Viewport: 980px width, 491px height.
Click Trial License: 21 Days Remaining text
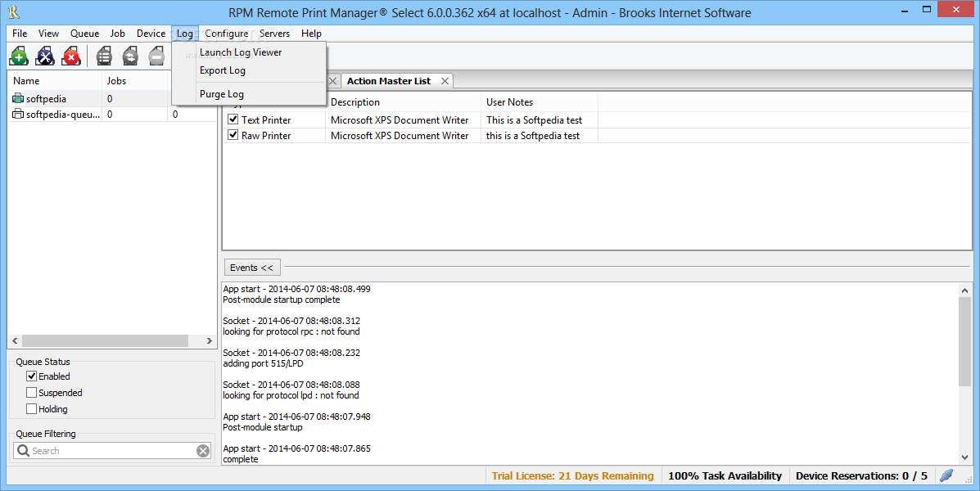click(x=572, y=476)
